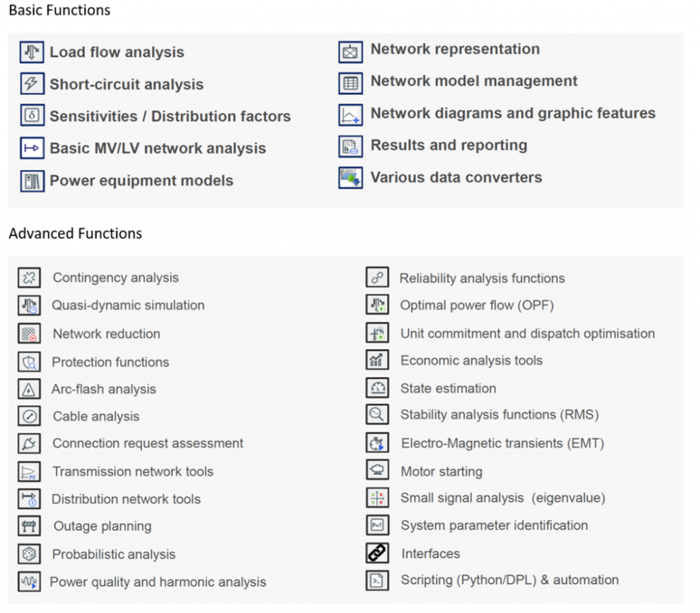Click the Small signal analysis eigenvalue icon
The height and width of the screenshot is (613, 700).
(x=377, y=498)
